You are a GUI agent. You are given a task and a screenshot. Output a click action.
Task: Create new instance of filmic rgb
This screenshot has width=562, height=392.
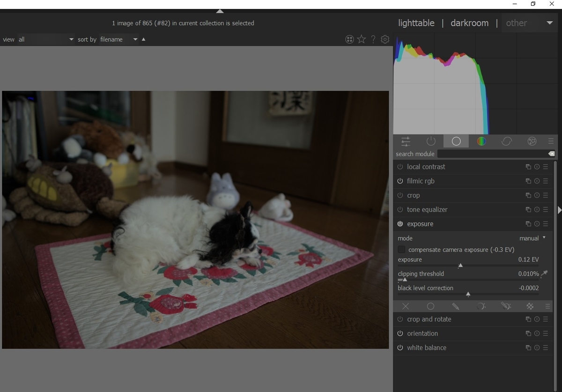point(528,181)
